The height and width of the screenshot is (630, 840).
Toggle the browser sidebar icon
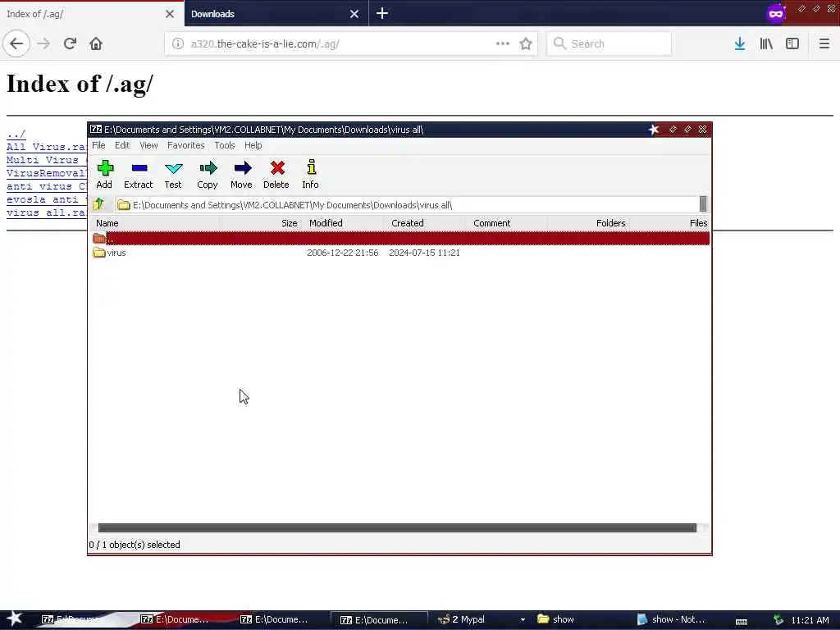click(792, 43)
